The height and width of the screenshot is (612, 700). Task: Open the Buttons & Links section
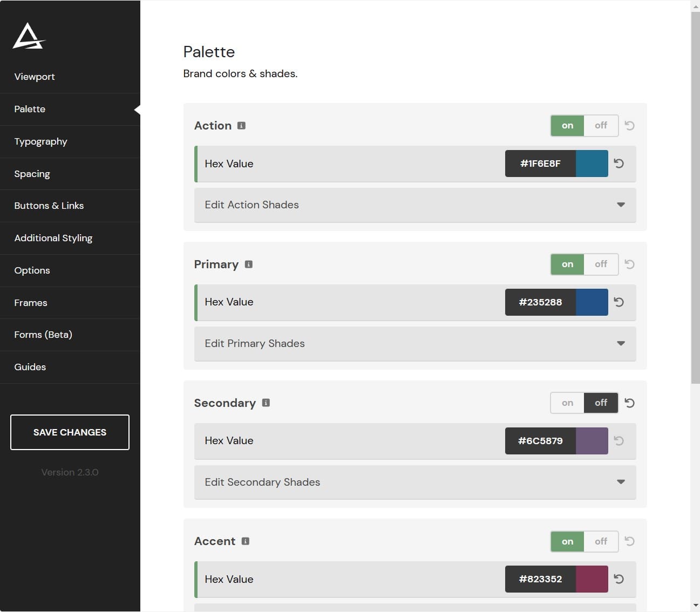point(49,206)
